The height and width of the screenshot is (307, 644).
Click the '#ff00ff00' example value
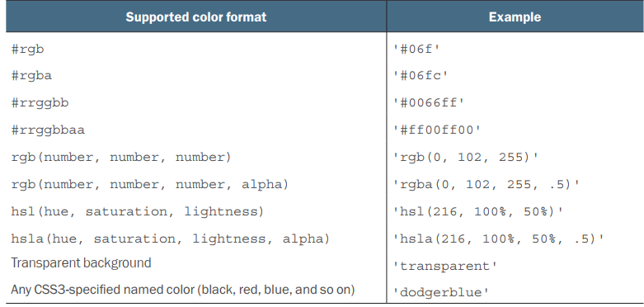pyautogui.click(x=437, y=130)
